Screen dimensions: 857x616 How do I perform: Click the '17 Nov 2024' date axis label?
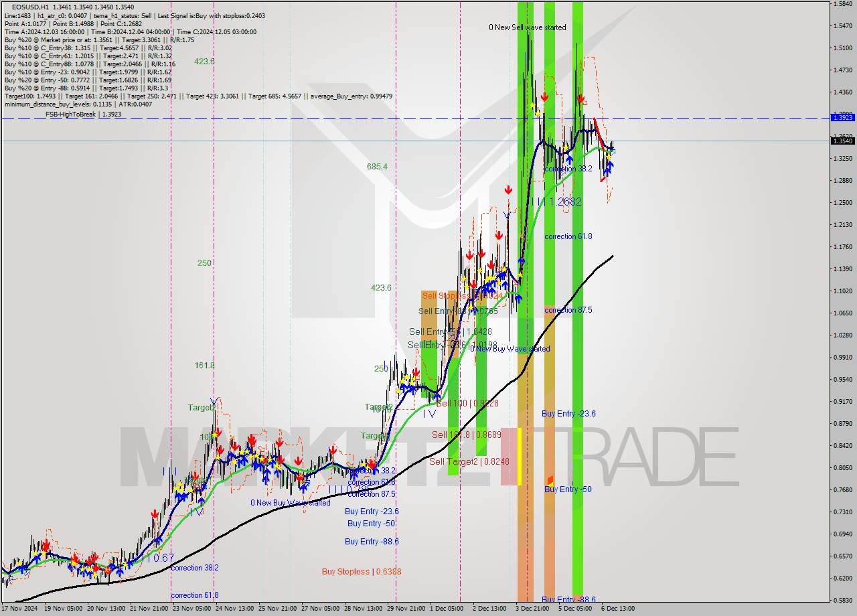[19, 609]
